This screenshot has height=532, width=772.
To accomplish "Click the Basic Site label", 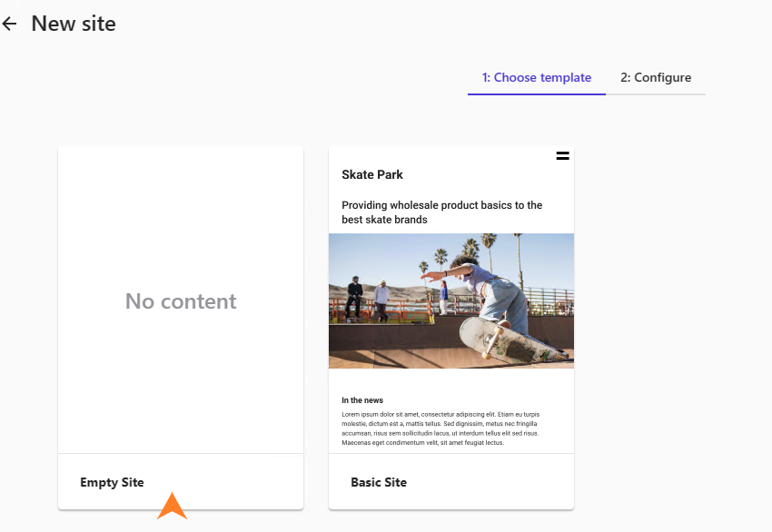I will 379,482.
